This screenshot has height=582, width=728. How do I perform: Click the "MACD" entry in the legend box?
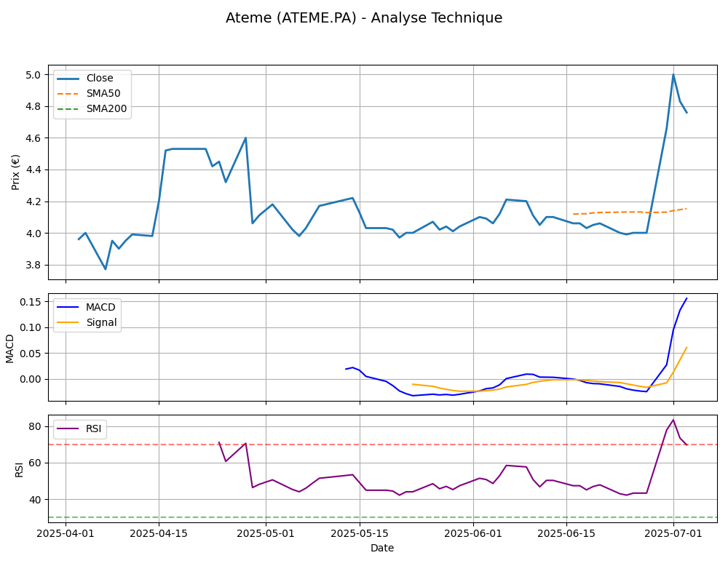tap(100, 307)
